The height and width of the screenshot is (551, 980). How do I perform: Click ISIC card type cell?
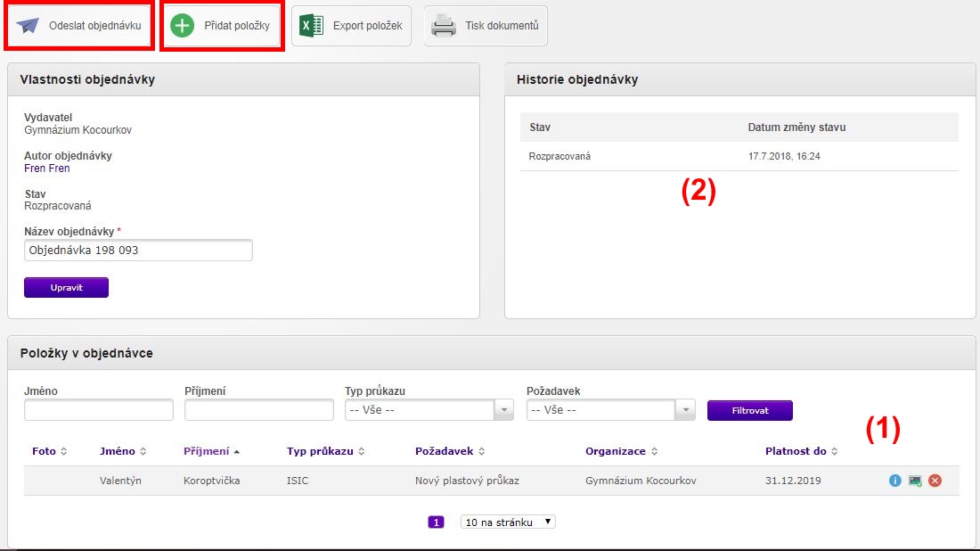point(298,481)
